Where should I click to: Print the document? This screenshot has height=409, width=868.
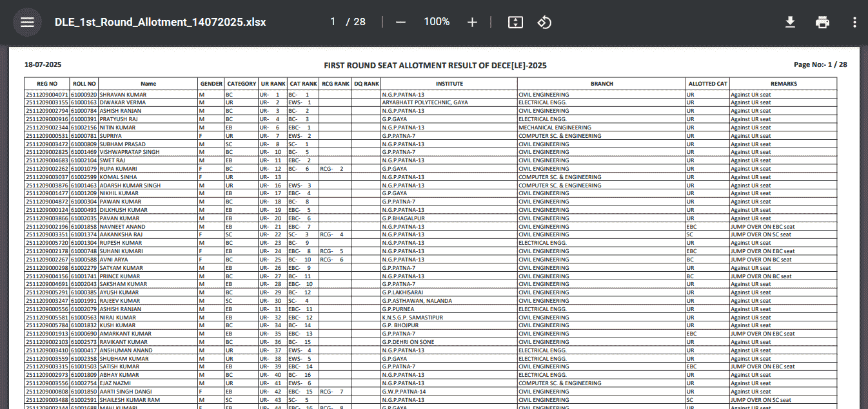(x=822, y=22)
